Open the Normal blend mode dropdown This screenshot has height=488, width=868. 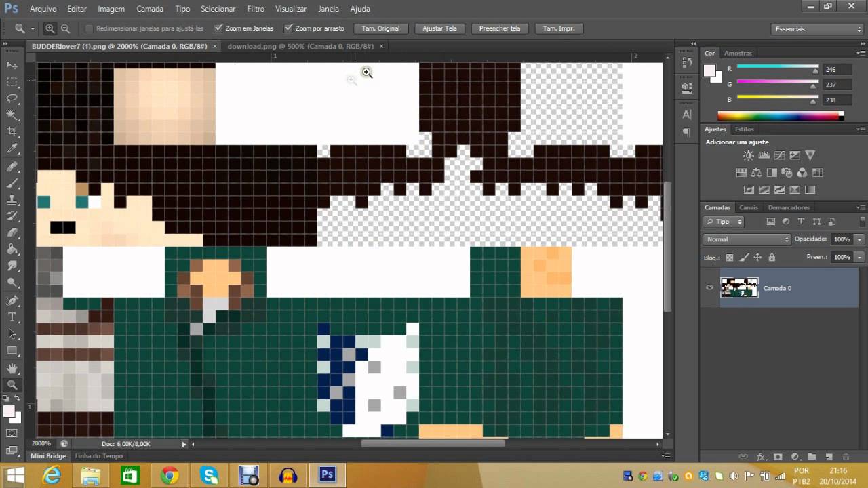pyautogui.click(x=747, y=239)
